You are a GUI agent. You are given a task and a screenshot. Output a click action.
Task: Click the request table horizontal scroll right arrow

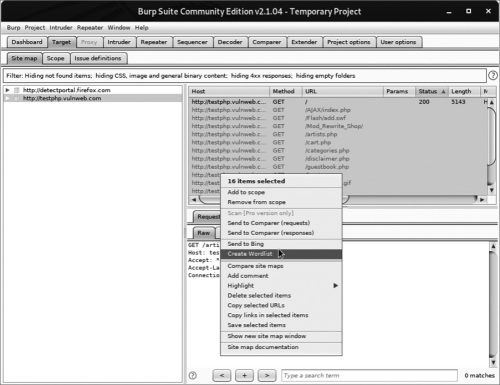click(x=482, y=200)
